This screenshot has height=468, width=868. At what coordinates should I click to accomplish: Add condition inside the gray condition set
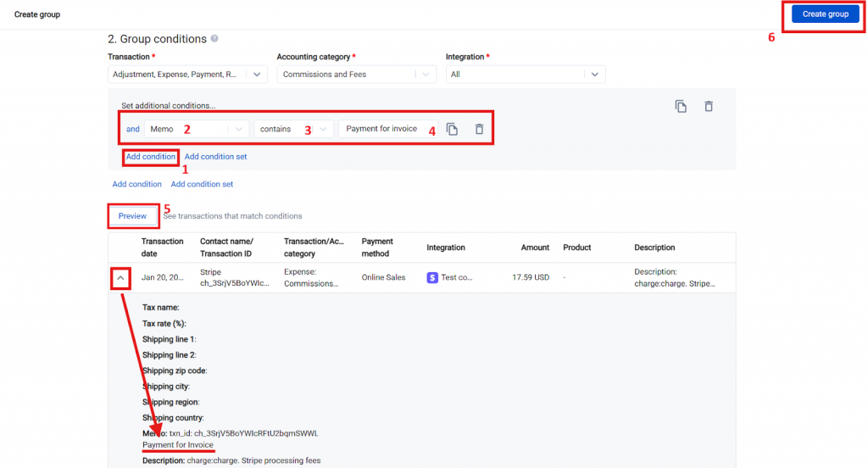click(151, 156)
